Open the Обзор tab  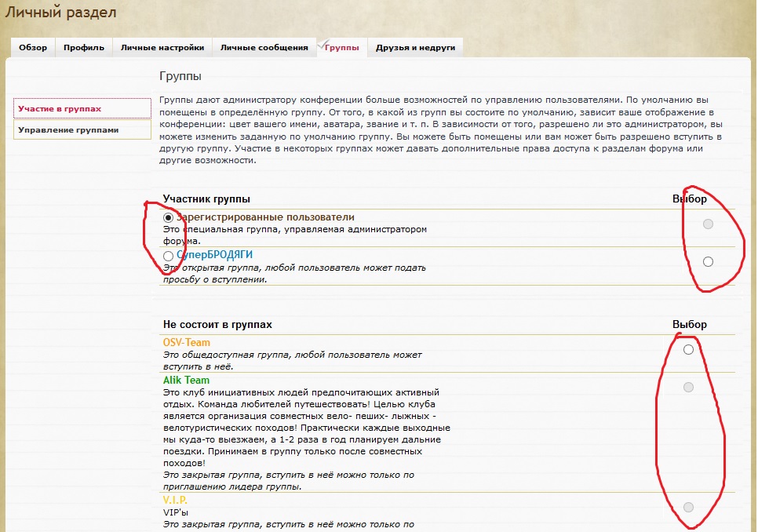pyautogui.click(x=33, y=48)
